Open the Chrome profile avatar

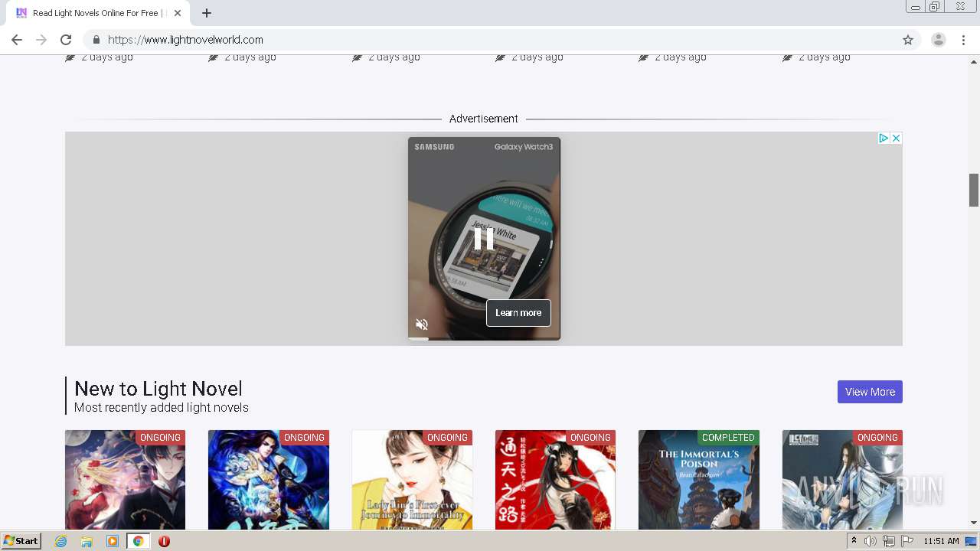pyautogui.click(x=939, y=40)
